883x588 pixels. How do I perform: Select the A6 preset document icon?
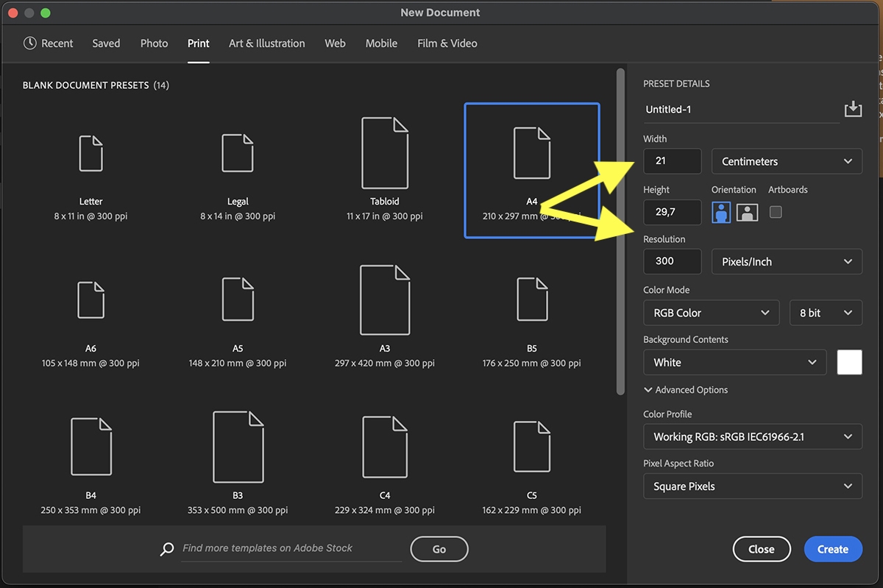91,300
